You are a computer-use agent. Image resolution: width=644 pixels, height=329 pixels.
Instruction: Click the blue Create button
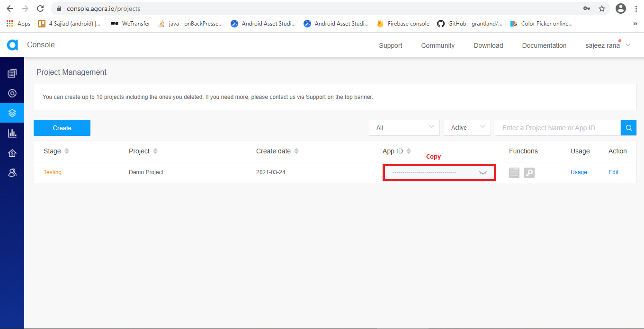(62, 128)
